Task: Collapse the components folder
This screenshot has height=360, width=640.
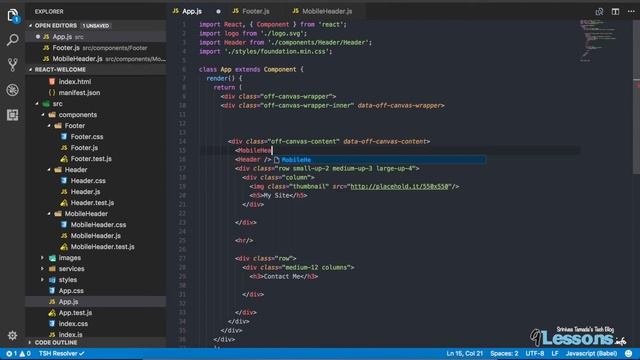Action: 78,115
